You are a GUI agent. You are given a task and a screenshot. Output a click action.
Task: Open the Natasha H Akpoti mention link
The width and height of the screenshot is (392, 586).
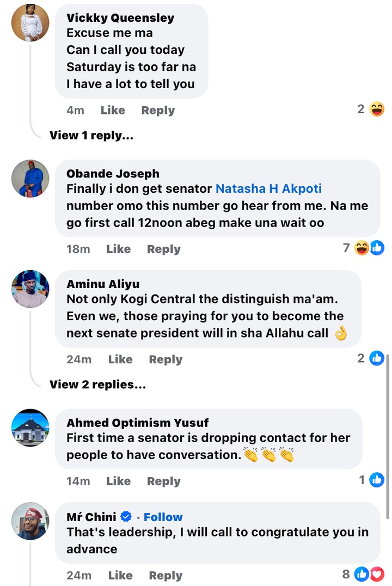point(268,189)
